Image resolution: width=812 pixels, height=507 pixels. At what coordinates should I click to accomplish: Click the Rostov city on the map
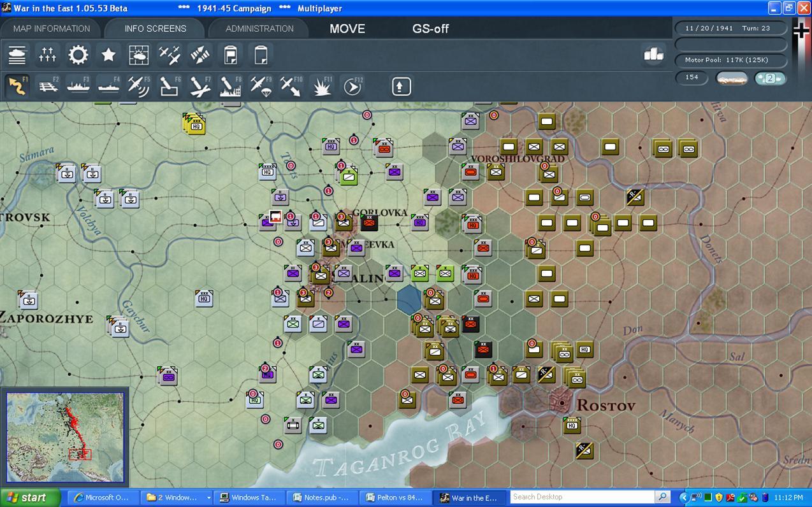(x=562, y=403)
